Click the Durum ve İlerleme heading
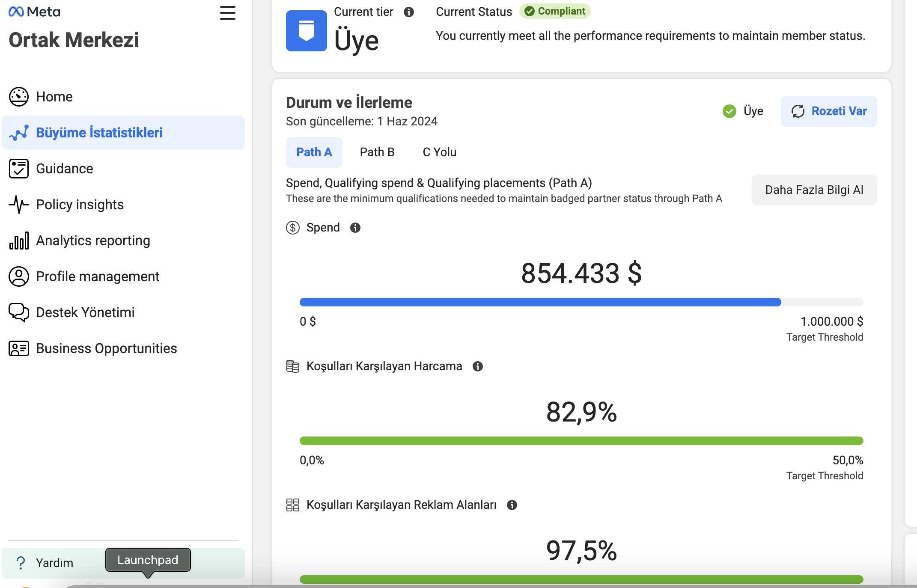 point(349,103)
